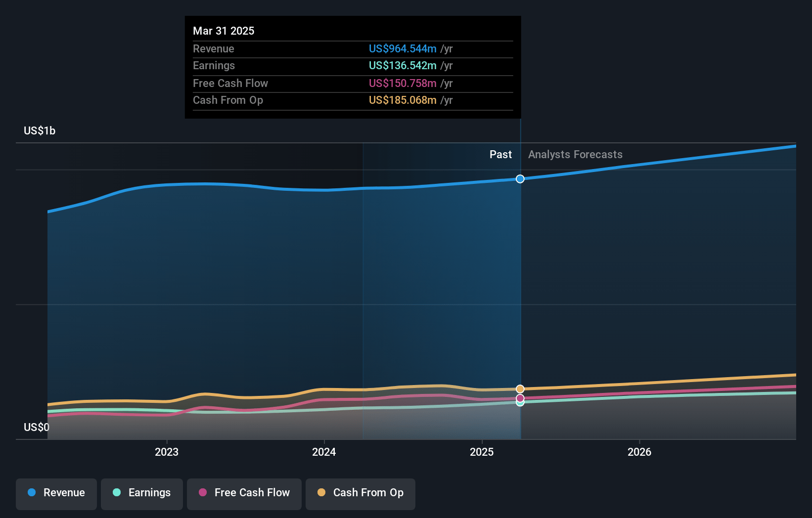Click the revenue value US$964.544m
812x518 pixels.
coord(403,48)
